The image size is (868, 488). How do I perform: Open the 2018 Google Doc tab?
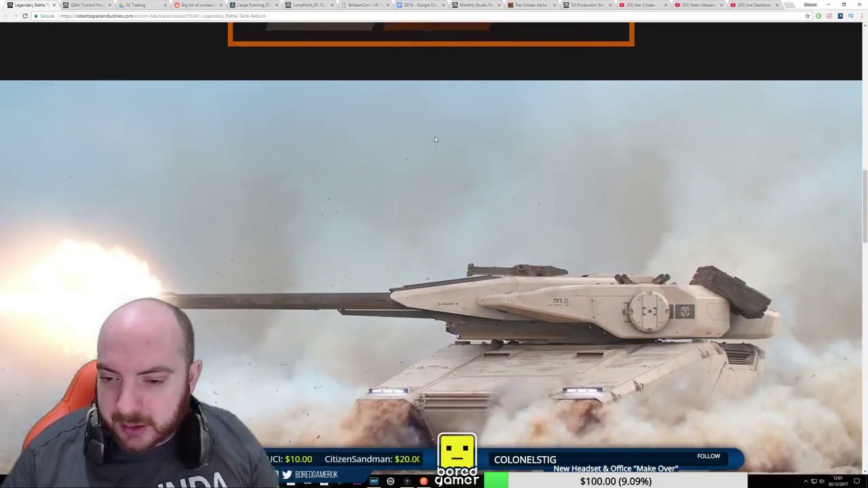click(420, 5)
